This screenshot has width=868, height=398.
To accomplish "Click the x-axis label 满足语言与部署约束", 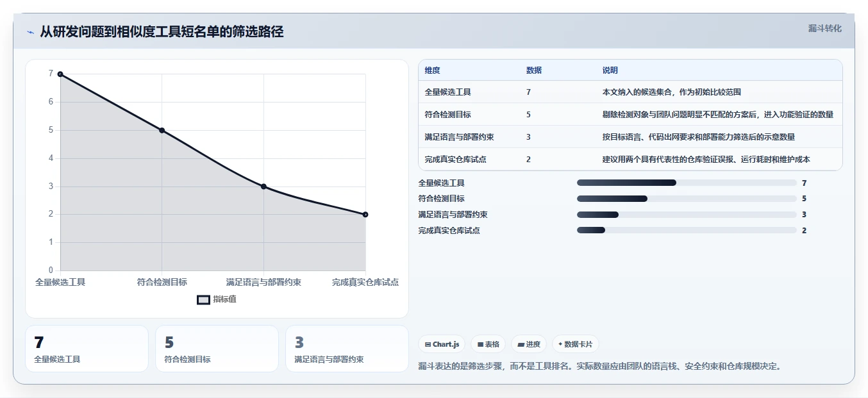I will (263, 283).
